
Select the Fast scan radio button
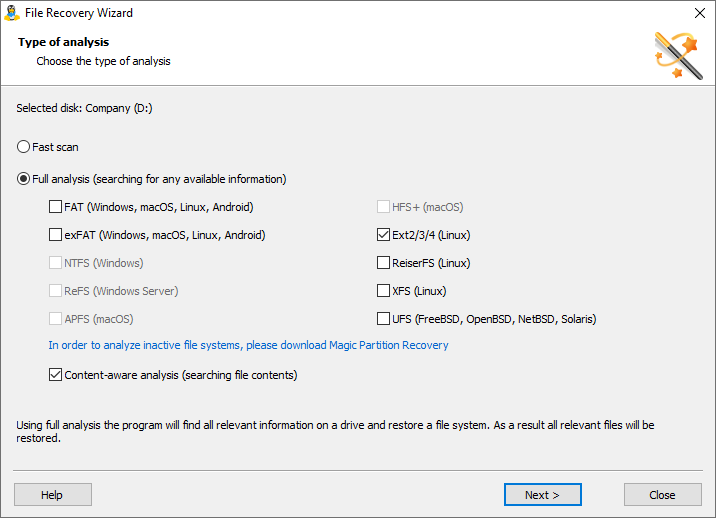point(24,147)
